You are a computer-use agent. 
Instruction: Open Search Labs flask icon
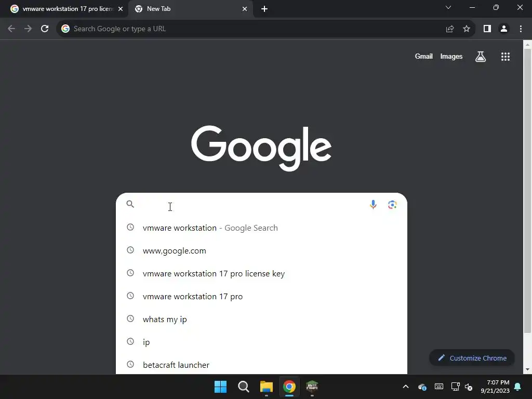point(481,56)
